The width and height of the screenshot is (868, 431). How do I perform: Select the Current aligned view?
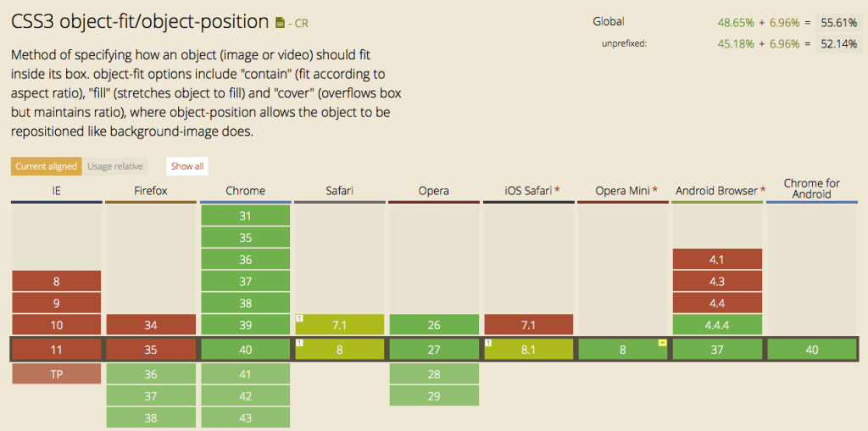coord(46,166)
